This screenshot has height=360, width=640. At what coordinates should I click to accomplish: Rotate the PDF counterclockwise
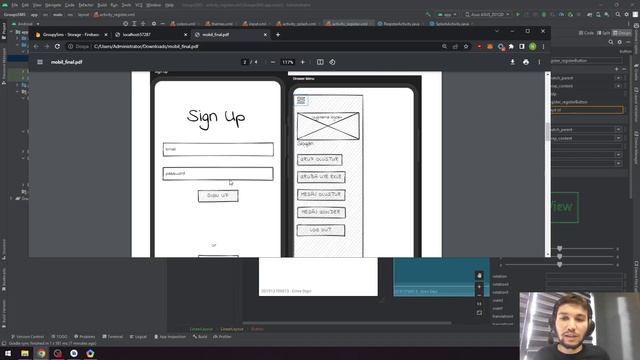point(332,62)
